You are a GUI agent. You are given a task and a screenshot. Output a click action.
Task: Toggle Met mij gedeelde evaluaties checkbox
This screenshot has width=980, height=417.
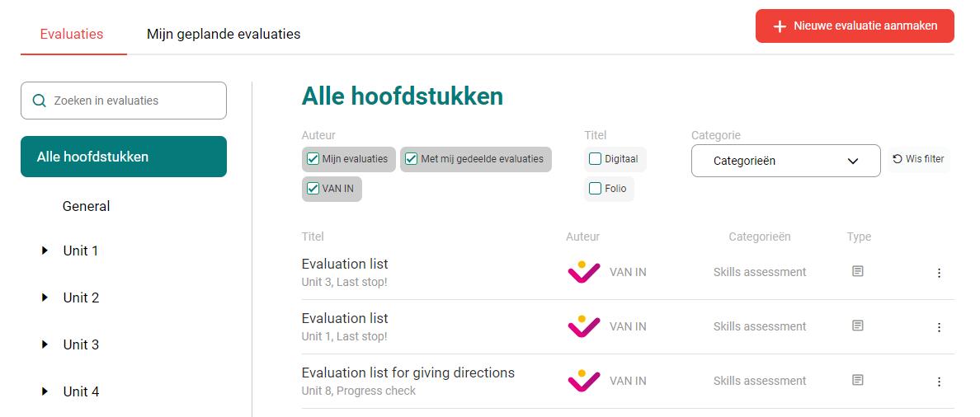(x=411, y=159)
